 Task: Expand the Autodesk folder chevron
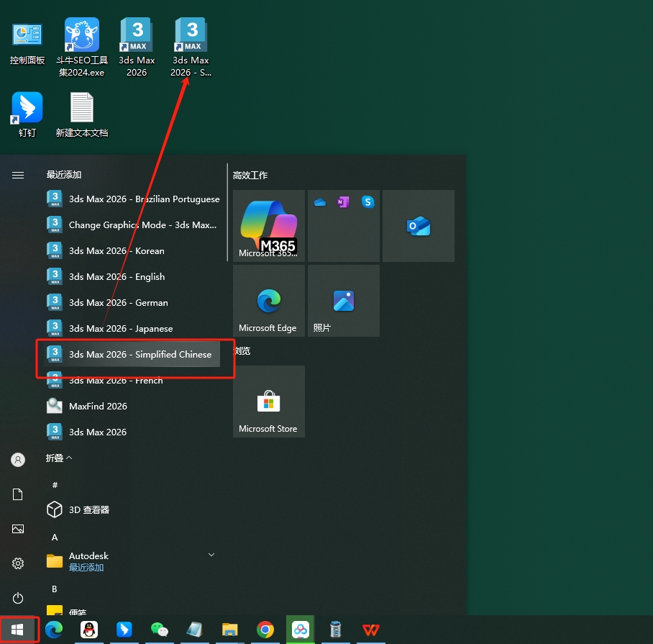click(211, 555)
